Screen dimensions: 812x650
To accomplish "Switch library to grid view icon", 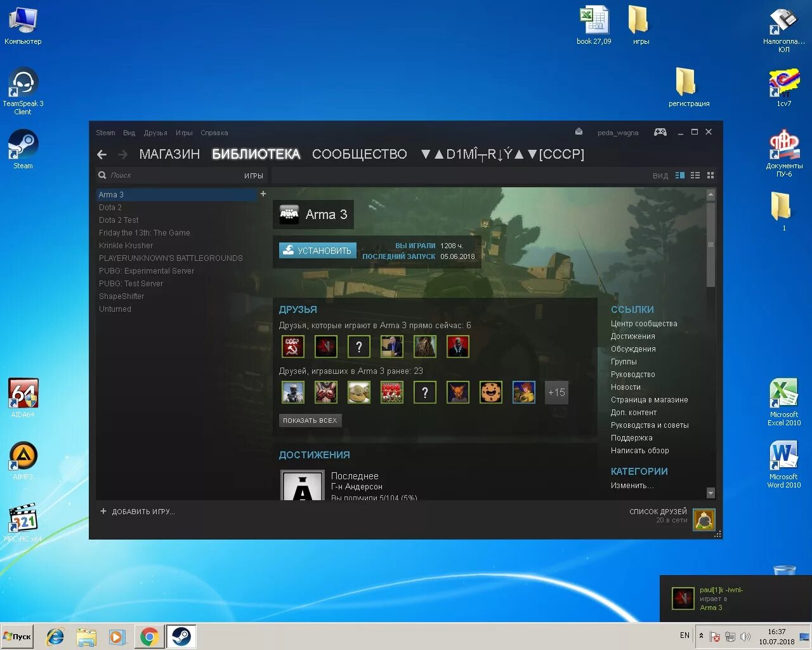I will (x=710, y=175).
